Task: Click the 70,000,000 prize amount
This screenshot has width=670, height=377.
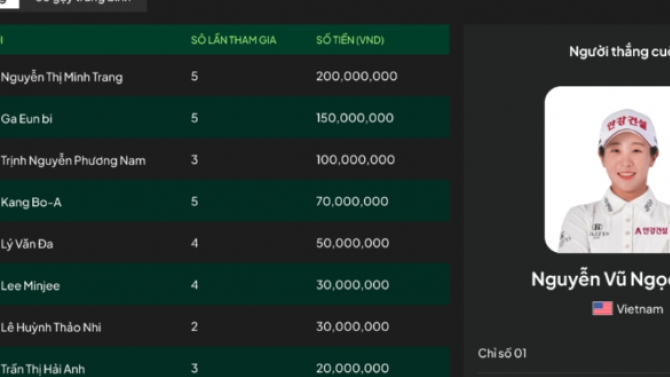Action: (x=352, y=201)
